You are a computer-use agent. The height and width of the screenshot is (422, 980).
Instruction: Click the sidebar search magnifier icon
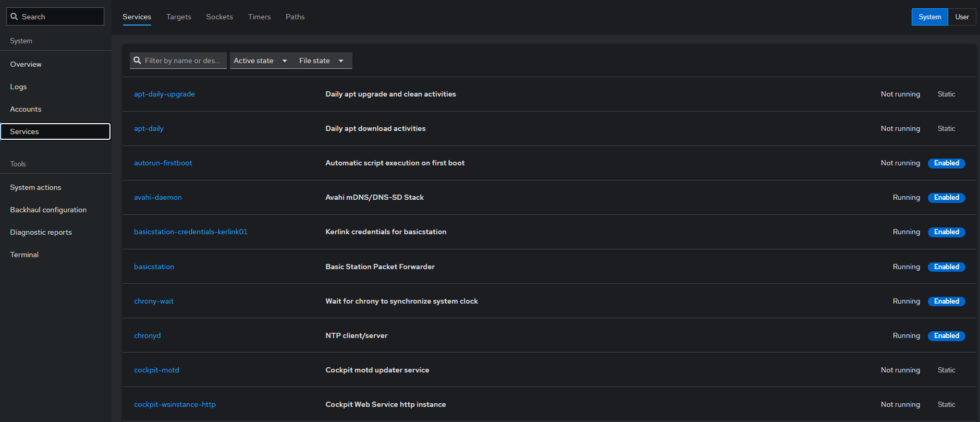[x=14, y=17]
